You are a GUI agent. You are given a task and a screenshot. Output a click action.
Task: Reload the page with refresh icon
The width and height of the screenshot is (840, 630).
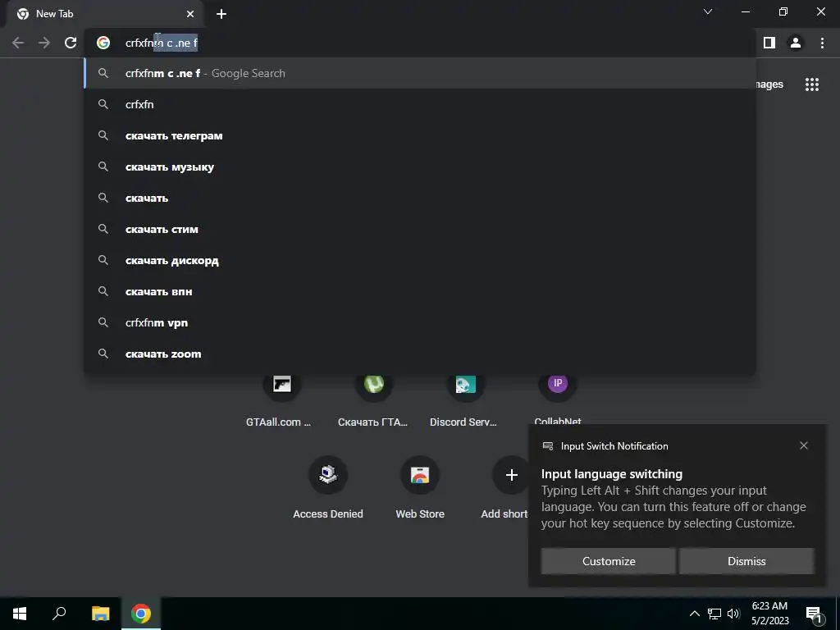[x=71, y=43]
